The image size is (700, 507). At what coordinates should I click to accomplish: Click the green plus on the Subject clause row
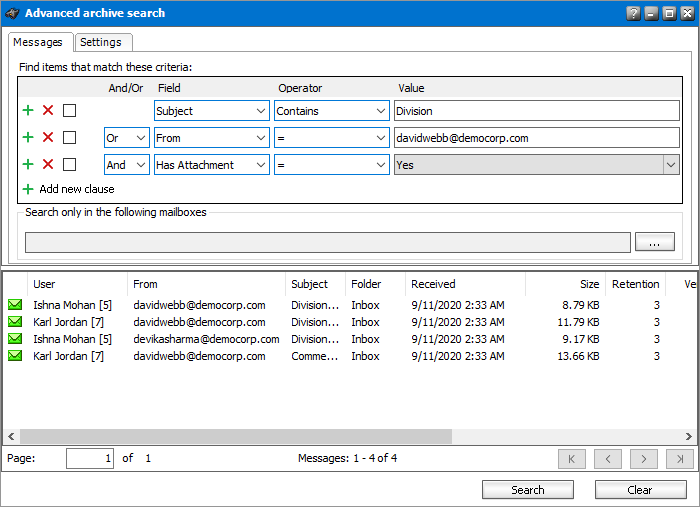(28, 111)
